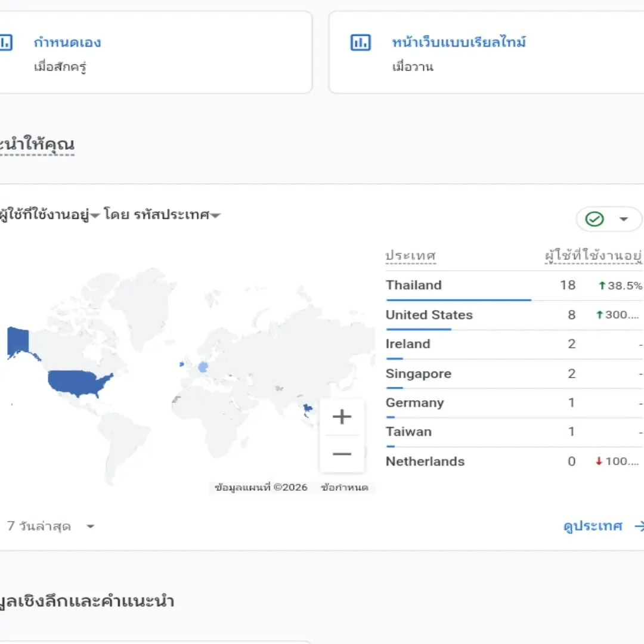The height and width of the screenshot is (644, 644).
Task: Expand the data quality status dropdown arrow
Action: coord(624,219)
